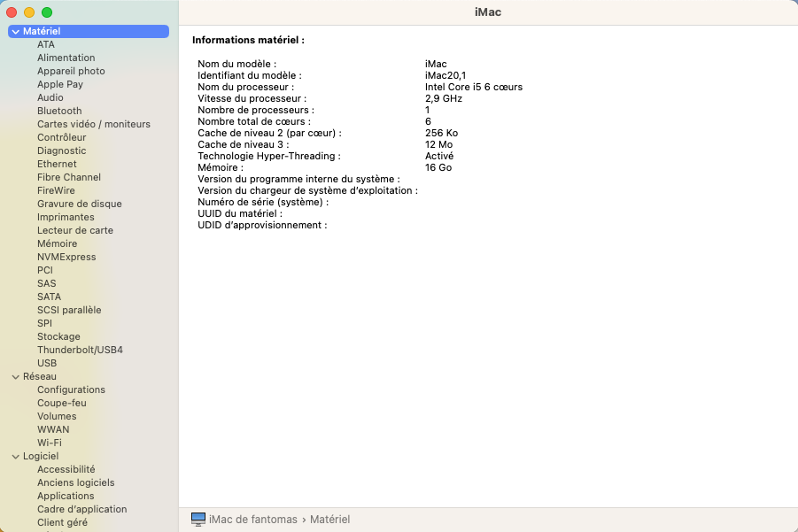
Task: Click the 16 Go memory value
Action: (438, 168)
